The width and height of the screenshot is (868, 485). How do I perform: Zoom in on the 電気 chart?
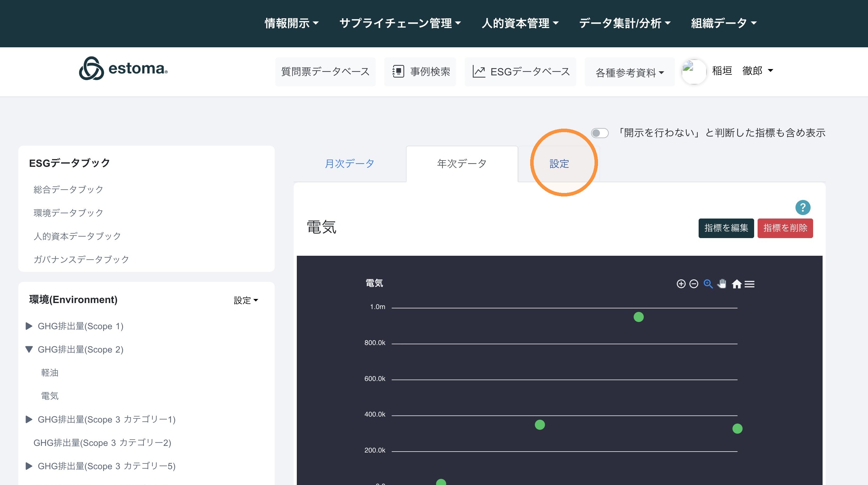click(681, 284)
